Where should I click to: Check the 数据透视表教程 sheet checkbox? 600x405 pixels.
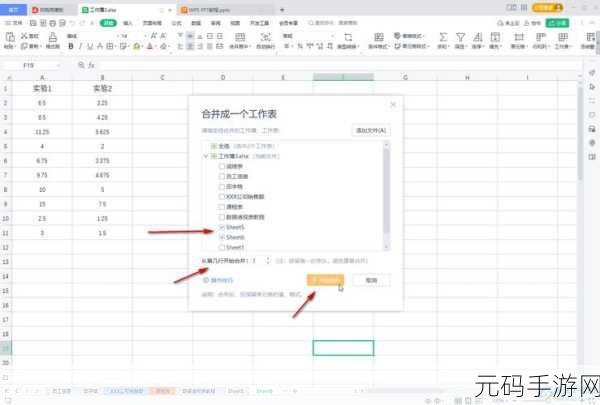(x=222, y=217)
